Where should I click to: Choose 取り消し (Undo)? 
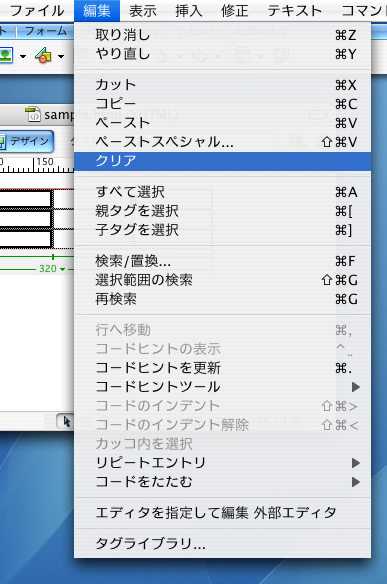[222, 35]
